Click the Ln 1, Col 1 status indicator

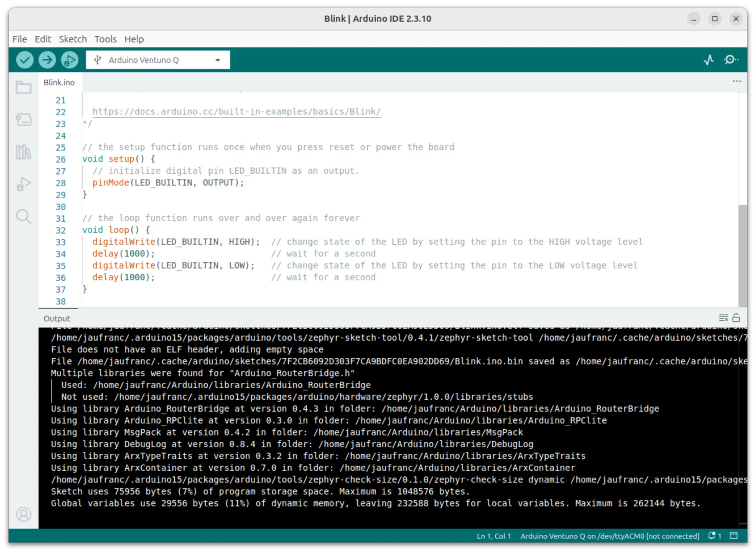pyautogui.click(x=494, y=536)
